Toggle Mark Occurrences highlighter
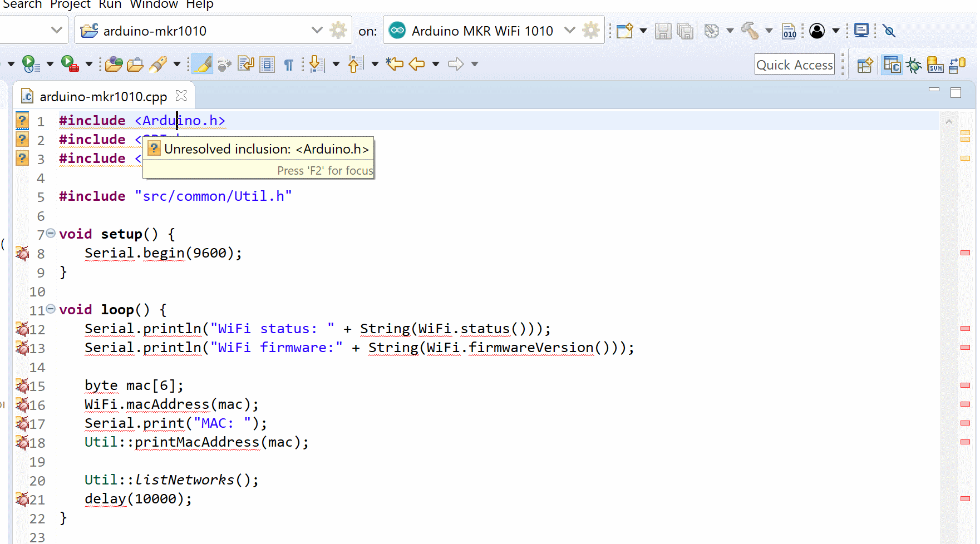This screenshot has height=544, width=980. [202, 64]
